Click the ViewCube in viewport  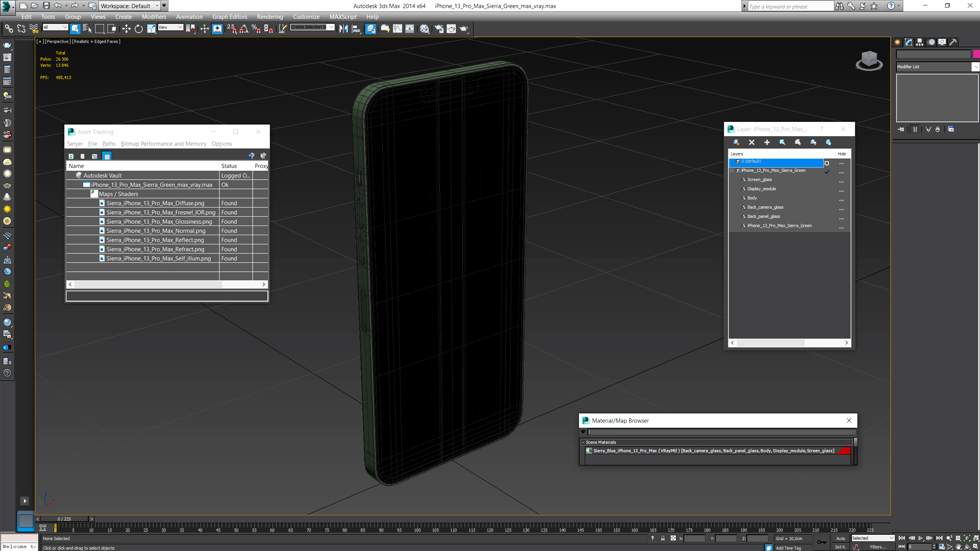tap(869, 60)
